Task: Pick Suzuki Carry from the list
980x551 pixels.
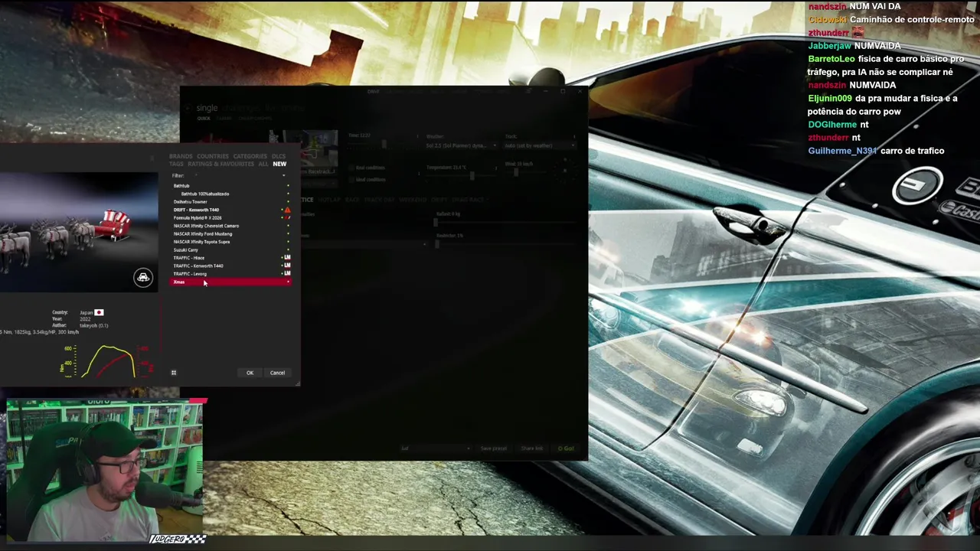Action: [x=230, y=249]
